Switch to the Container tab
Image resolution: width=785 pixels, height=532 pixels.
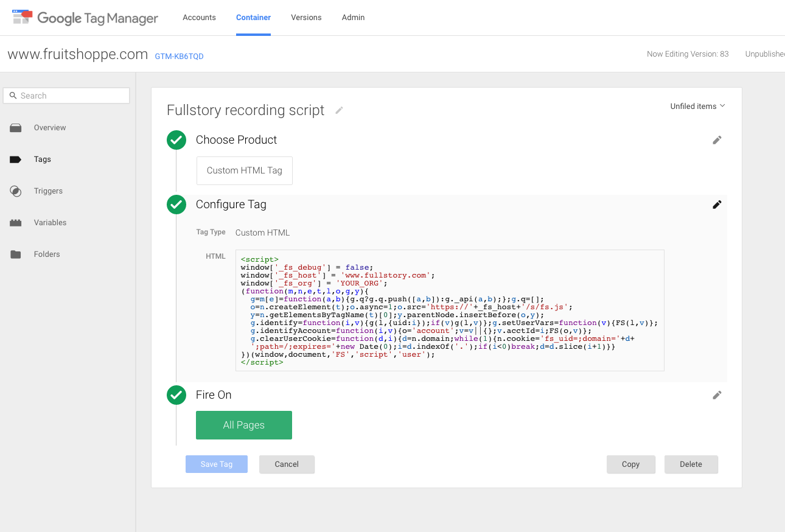(254, 18)
